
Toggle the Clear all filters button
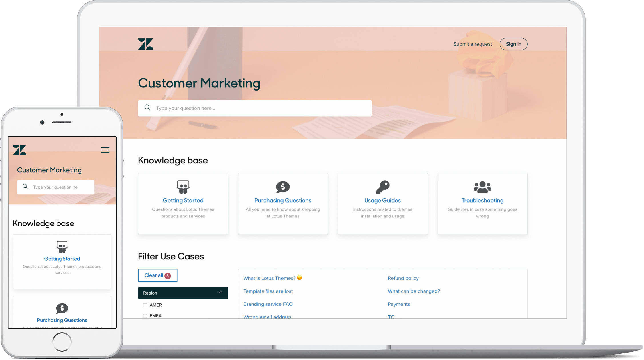click(158, 275)
